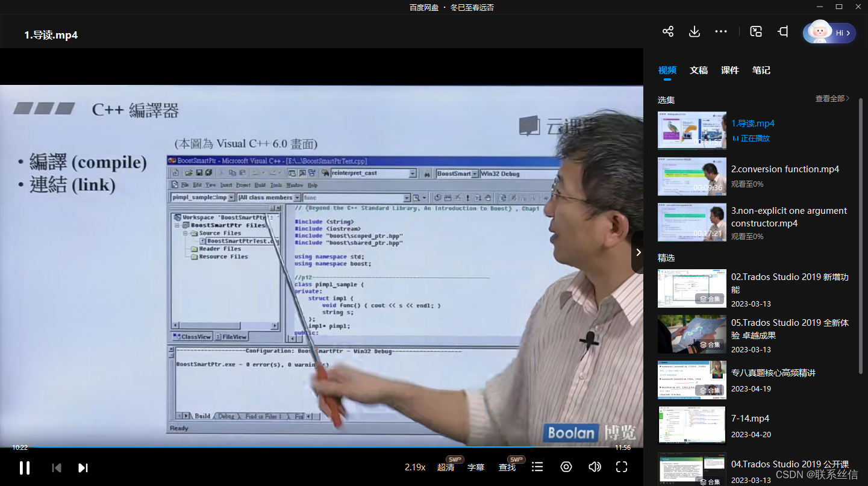Click the 1.导读.mp4 title in the header
Viewport: 868px width, 486px height.
coord(51,35)
